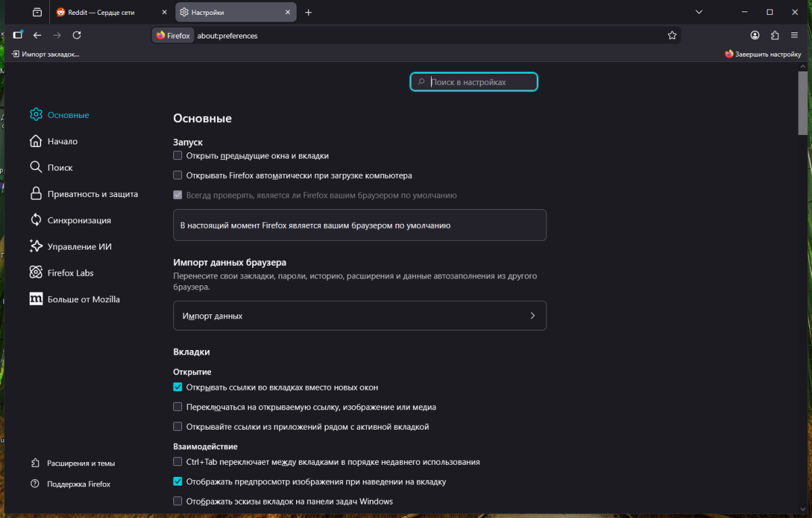Click the back navigation arrow
812x518 pixels.
click(x=37, y=35)
